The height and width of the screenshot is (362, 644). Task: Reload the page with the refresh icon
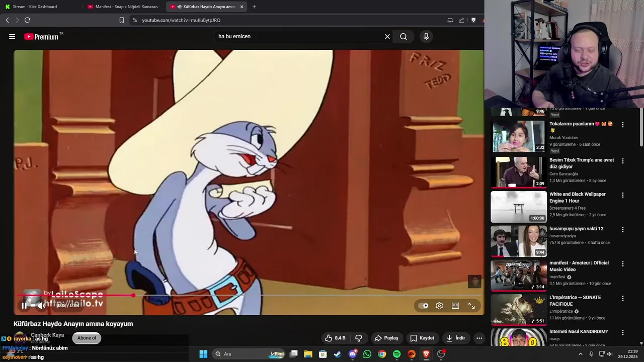pos(27,20)
